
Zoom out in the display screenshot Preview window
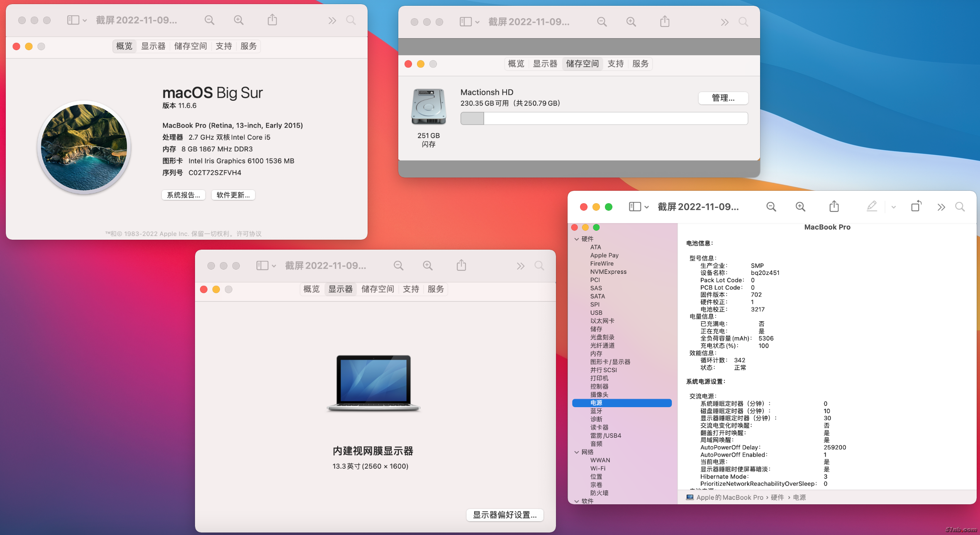click(x=399, y=265)
